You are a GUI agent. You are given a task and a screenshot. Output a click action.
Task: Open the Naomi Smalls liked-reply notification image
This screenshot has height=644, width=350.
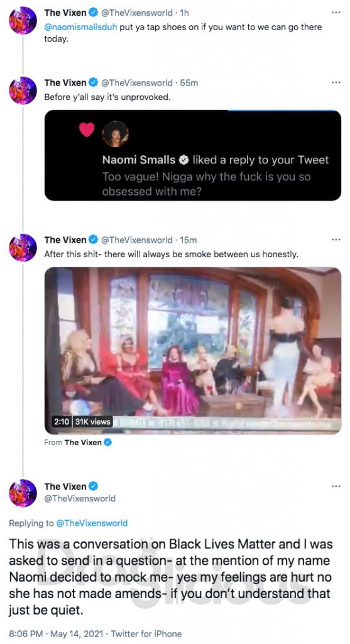[193, 155]
